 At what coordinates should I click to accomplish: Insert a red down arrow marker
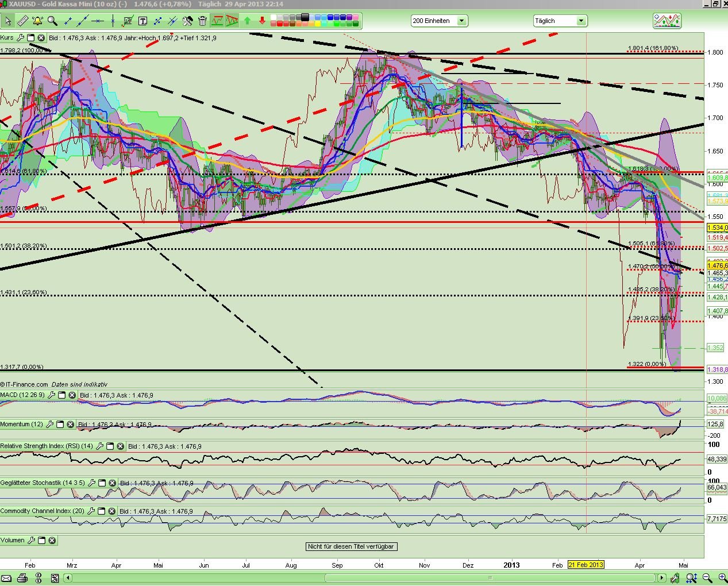click(262, 21)
